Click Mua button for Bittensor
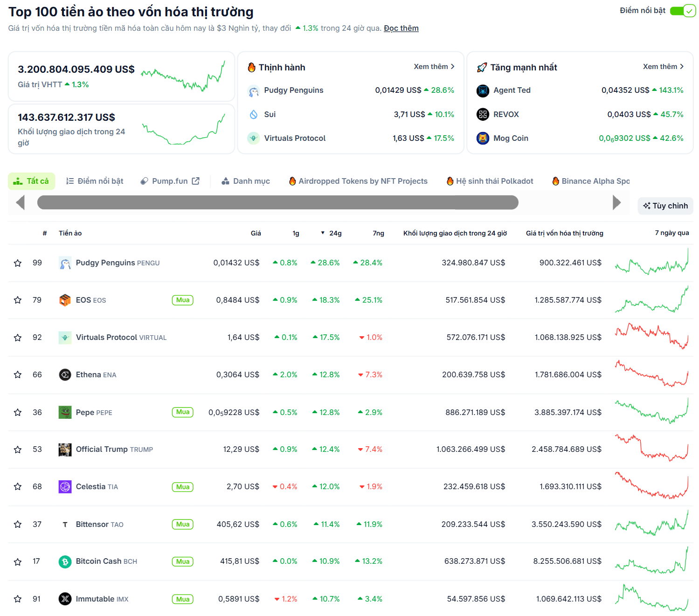The image size is (699, 616). [x=183, y=524]
